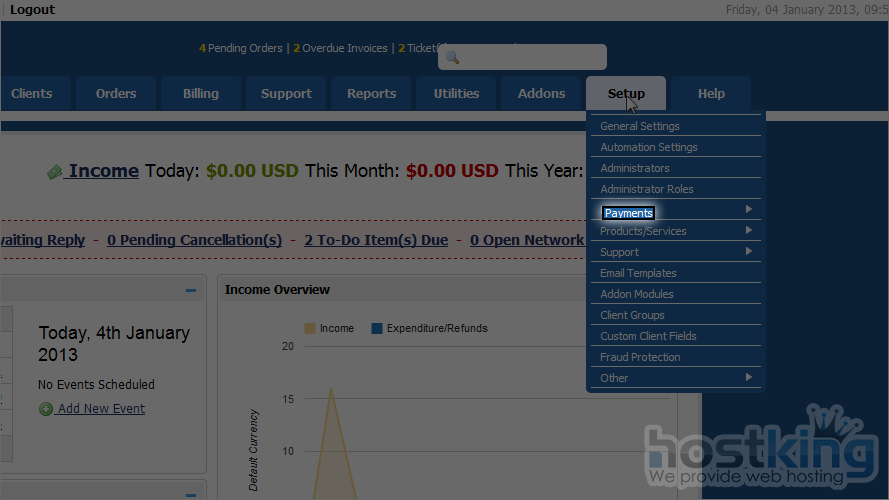889x500 pixels.
Task: Click the magnifier icon in search box
Action: 452,58
